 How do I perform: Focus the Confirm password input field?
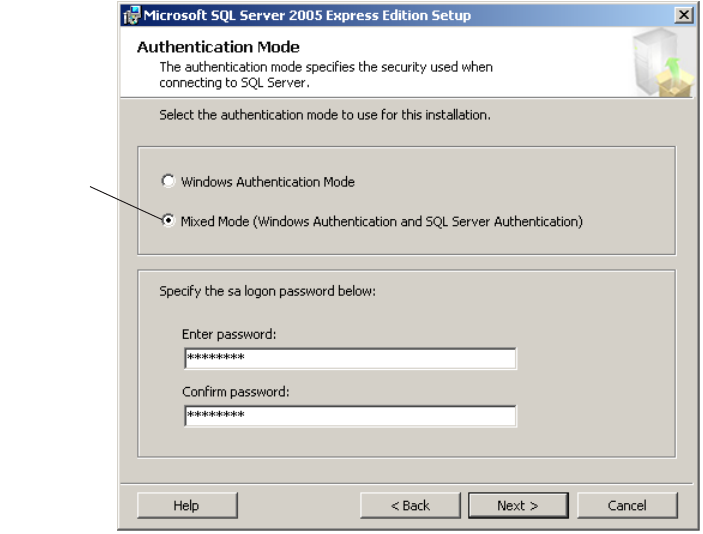point(350,415)
